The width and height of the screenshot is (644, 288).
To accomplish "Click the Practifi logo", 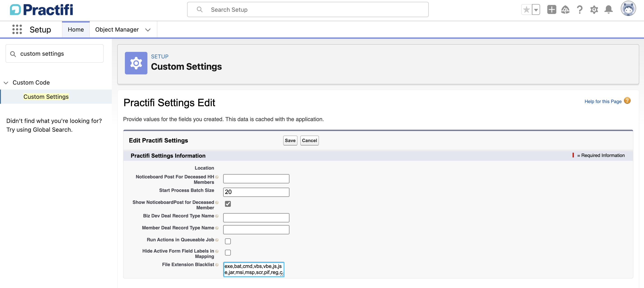I will pos(41,10).
